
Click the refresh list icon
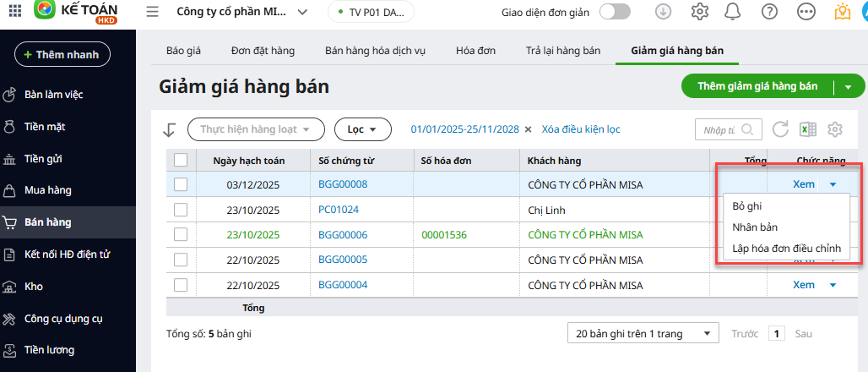(x=780, y=129)
